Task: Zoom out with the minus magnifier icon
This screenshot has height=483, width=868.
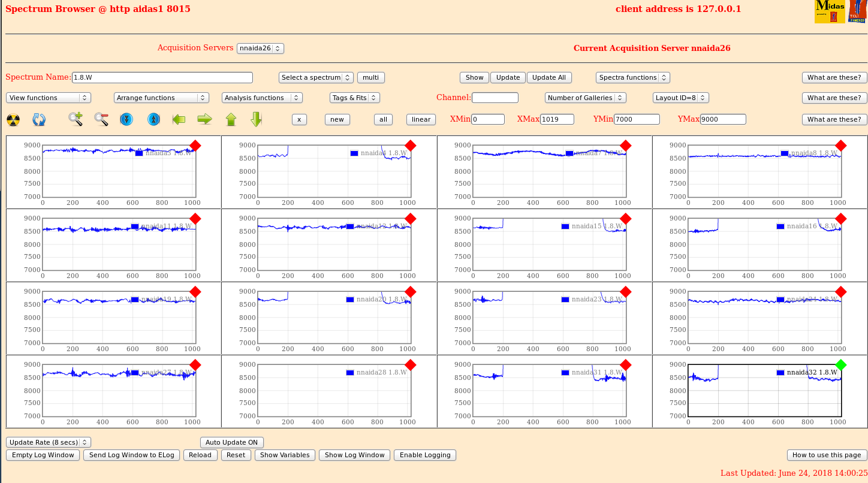Action: click(x=101, y=119)
